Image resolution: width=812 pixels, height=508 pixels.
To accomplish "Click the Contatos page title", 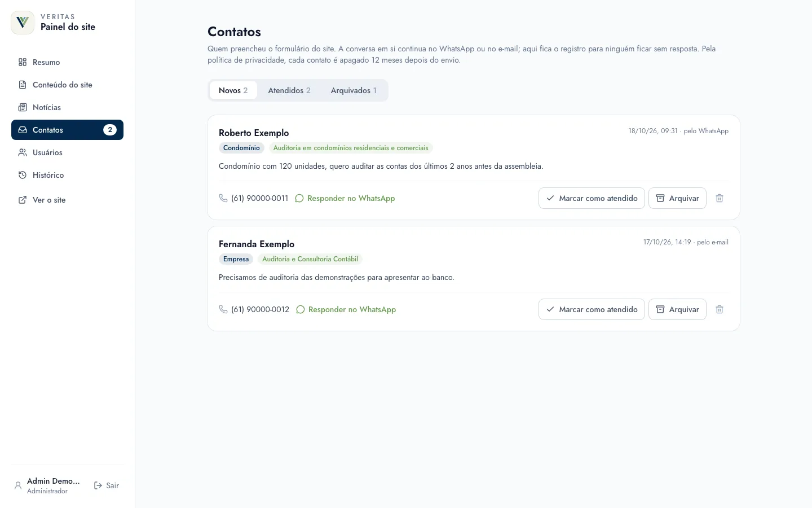I will point(234,32).
